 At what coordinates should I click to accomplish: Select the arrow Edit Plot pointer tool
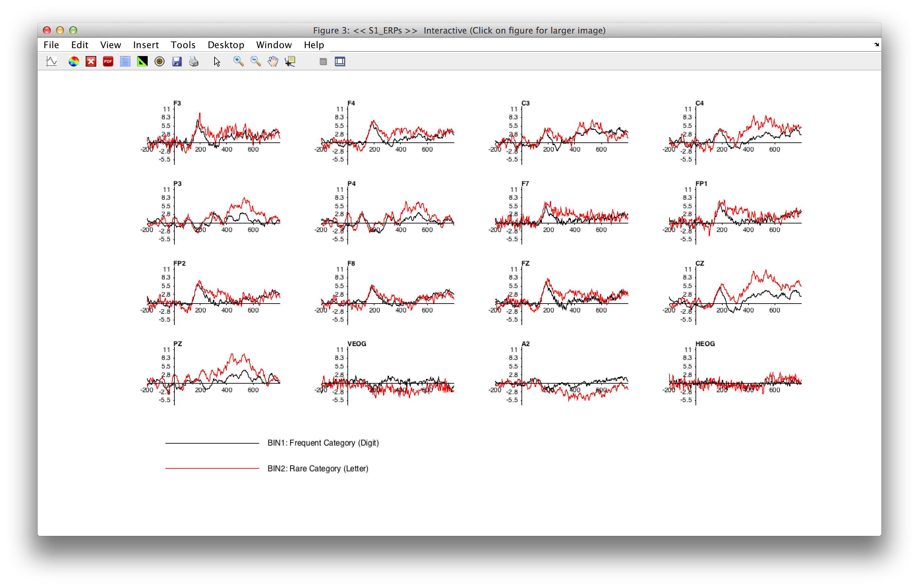(x=217, y=62)
